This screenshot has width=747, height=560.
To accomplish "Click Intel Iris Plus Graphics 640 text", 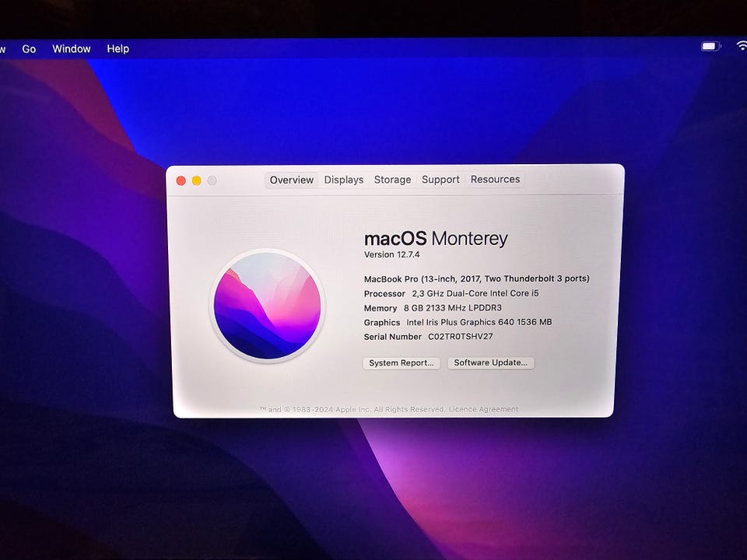I will point(479,322).
